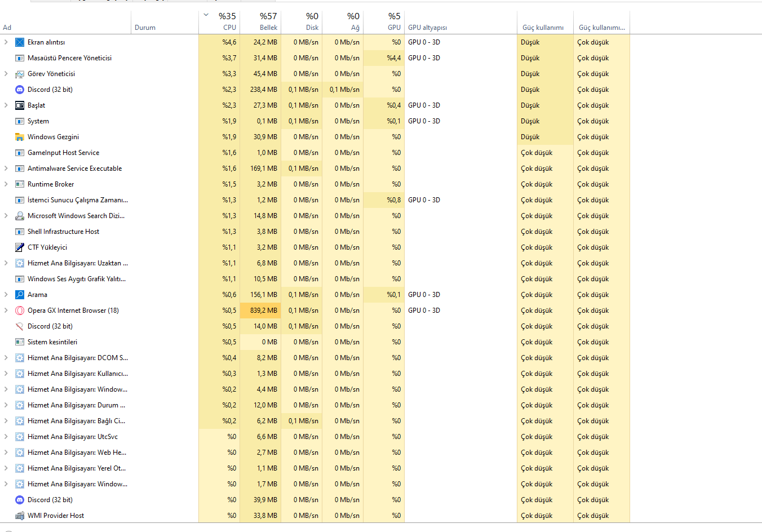Sort by the Disk column header
This screenshot has height=532, width=762.
(302, 23)
